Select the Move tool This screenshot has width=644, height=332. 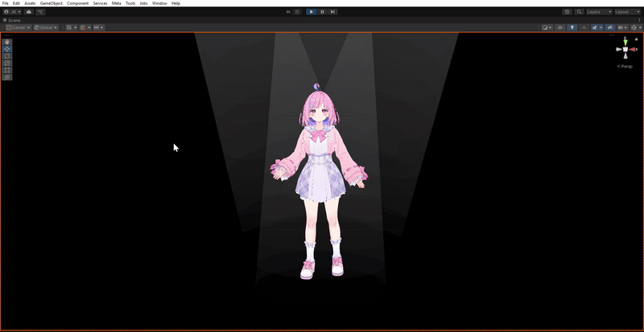(7, 49)
